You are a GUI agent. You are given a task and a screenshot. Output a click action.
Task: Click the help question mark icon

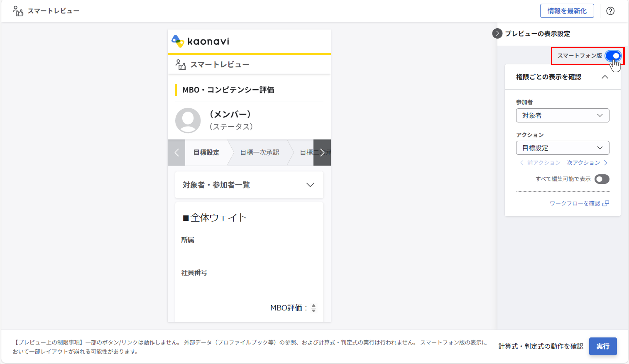[610, 11]
